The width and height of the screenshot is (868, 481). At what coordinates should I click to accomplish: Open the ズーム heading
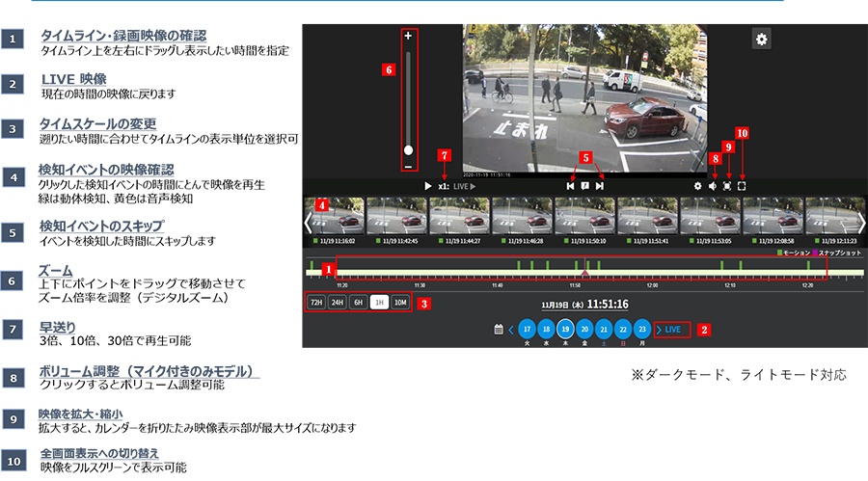point(55,271)
